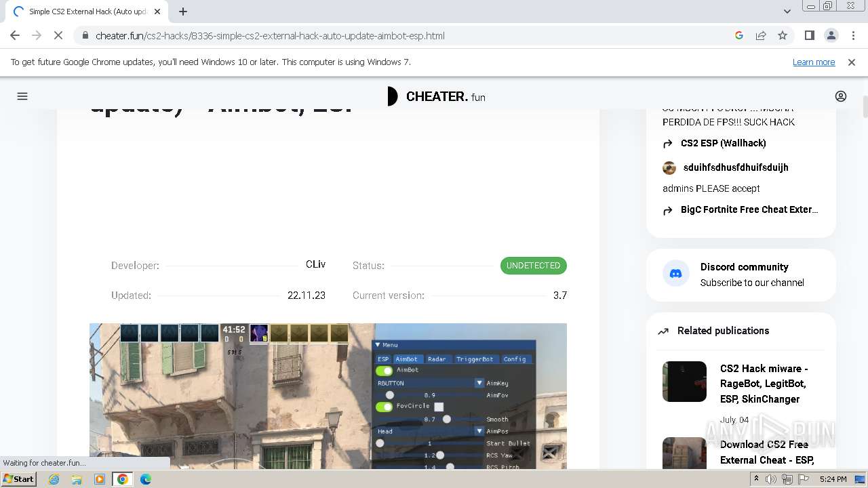The width and height of the screenshot is (868, 488).
Task: Open Internet Explorer from taskbar
Action: pyautogui.click(x=54, y=479)
